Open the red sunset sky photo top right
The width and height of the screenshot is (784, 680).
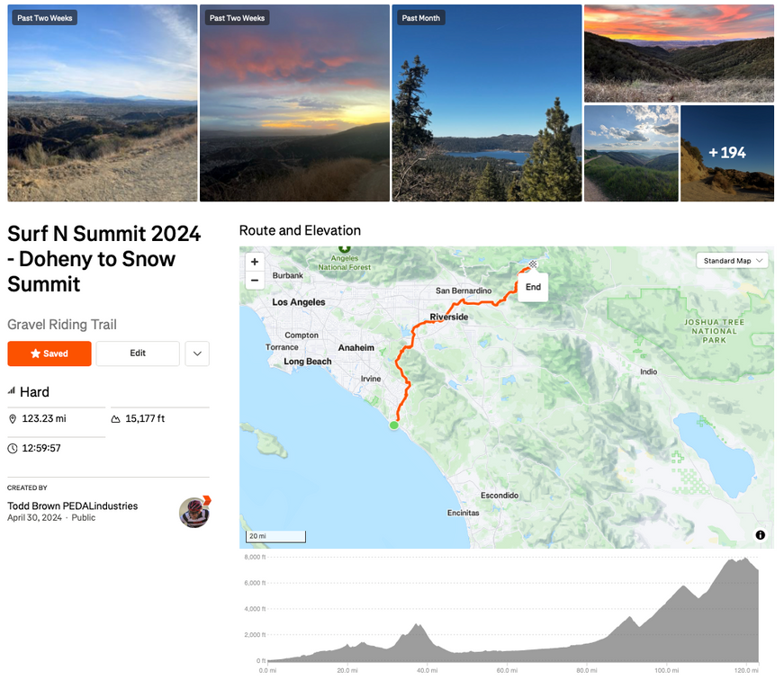pyautogui.click(x=679, y=53)
